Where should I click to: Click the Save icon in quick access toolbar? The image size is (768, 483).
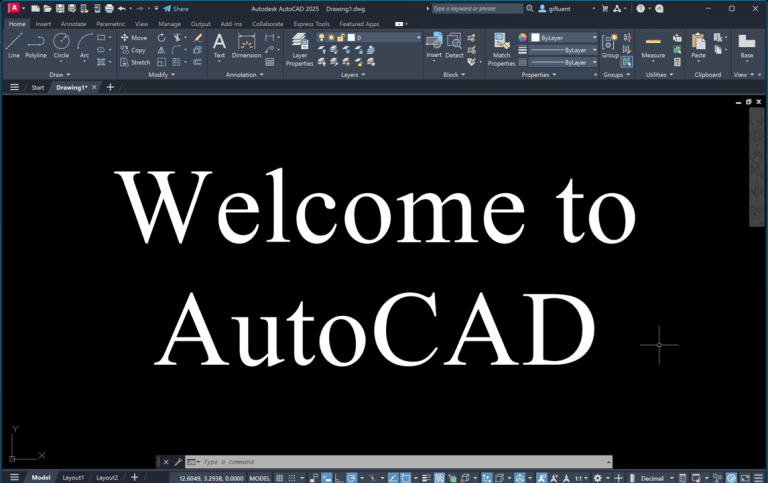coord(60,8)
